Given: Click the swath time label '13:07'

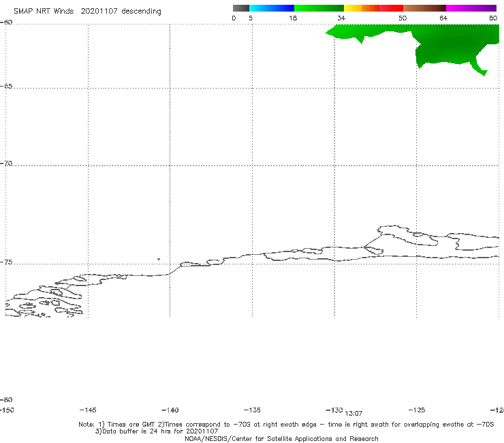Looking at the screenshot, I should (x=353, y=414).
